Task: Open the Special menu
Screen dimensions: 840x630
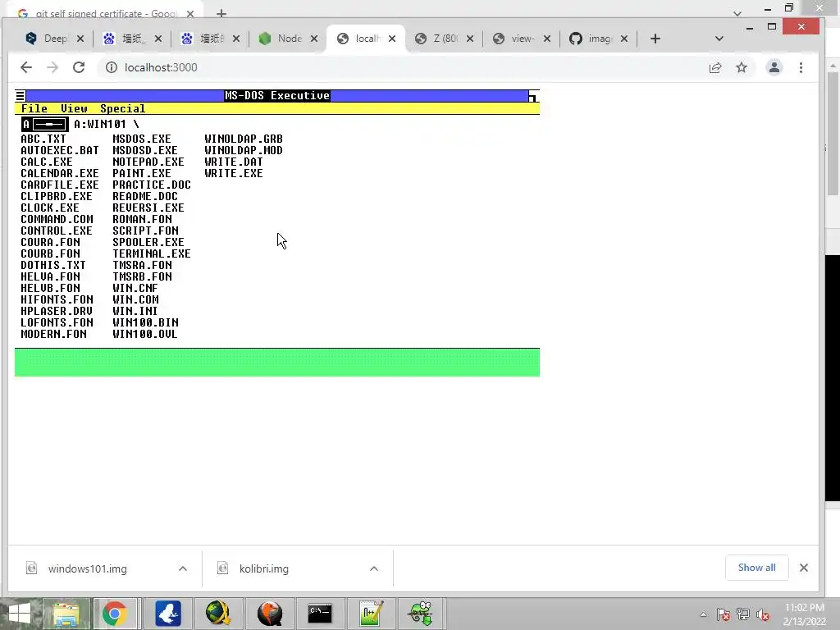Action: tap(123, 109)
